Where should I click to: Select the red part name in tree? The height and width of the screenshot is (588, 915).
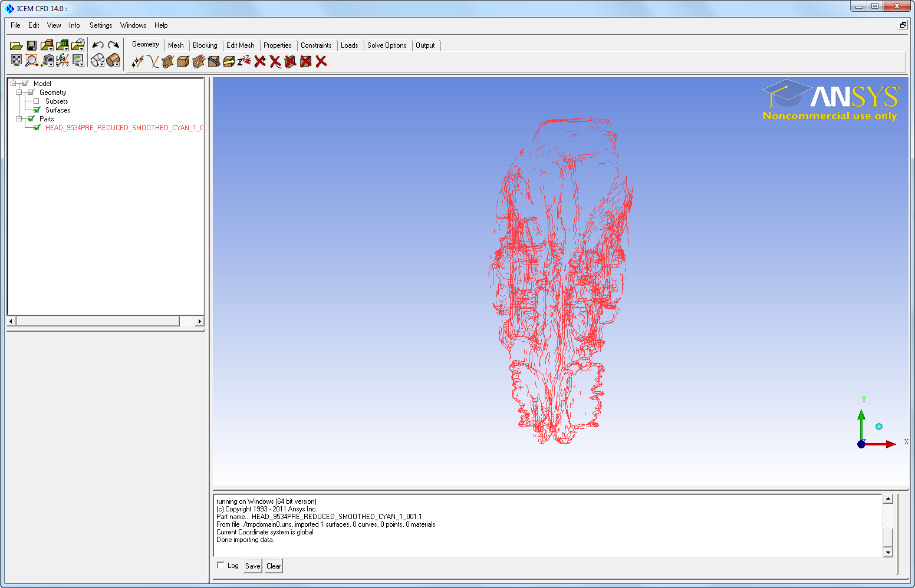pyautogui.click(x=124, y=128)
